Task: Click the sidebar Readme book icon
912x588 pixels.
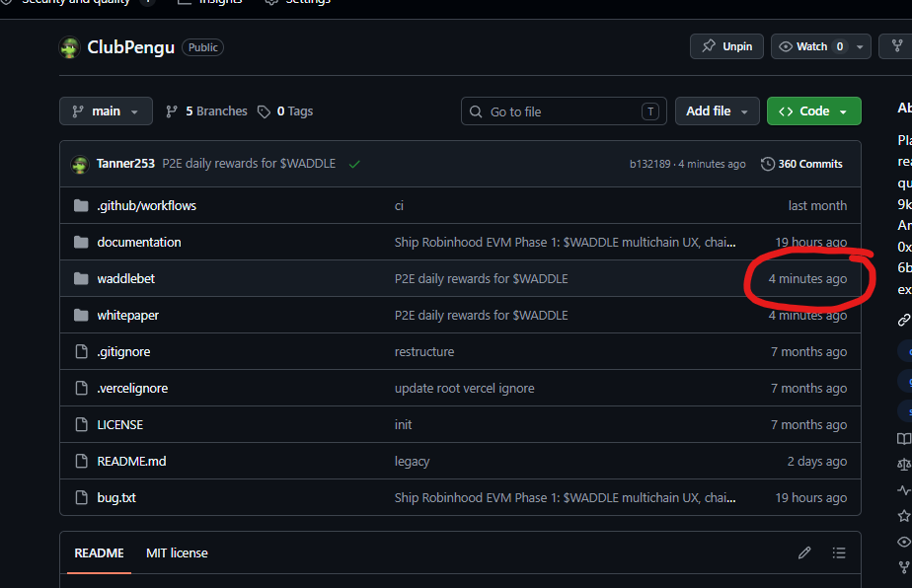Action: [904, 438]
